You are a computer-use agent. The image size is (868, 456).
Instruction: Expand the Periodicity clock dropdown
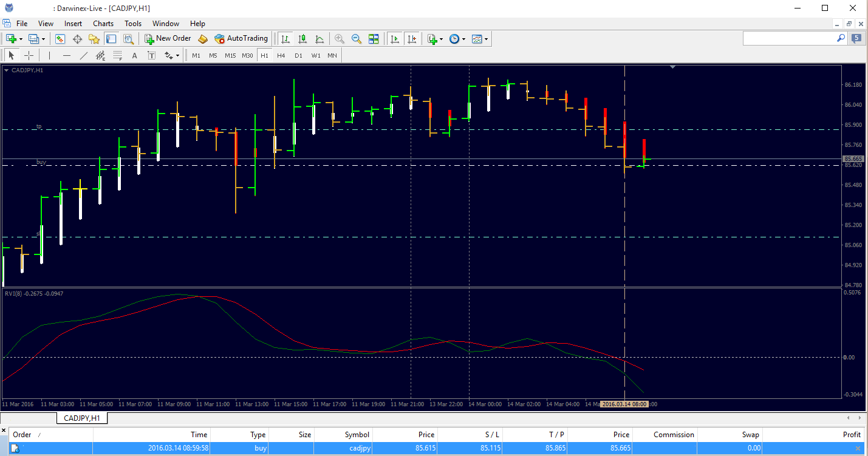[464, 39]
